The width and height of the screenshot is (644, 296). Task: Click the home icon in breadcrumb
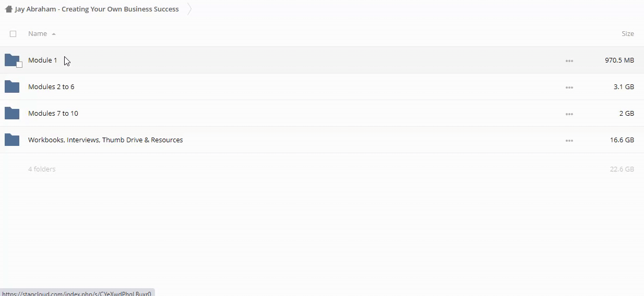pos(8,9)
